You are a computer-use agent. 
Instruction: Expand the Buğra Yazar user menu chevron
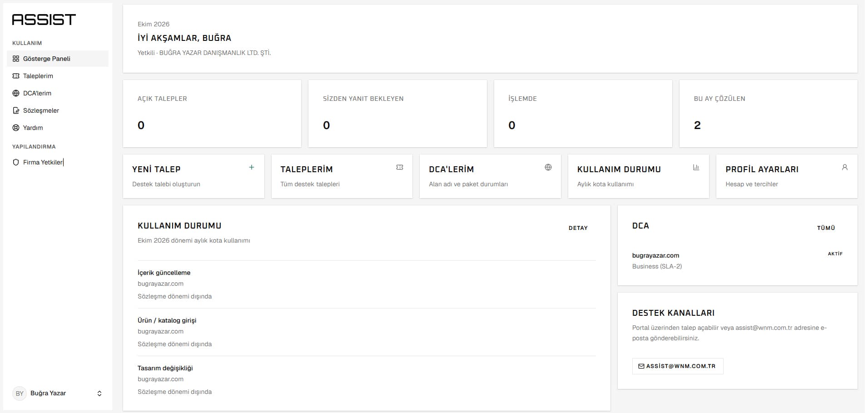(x=99, y=393)
